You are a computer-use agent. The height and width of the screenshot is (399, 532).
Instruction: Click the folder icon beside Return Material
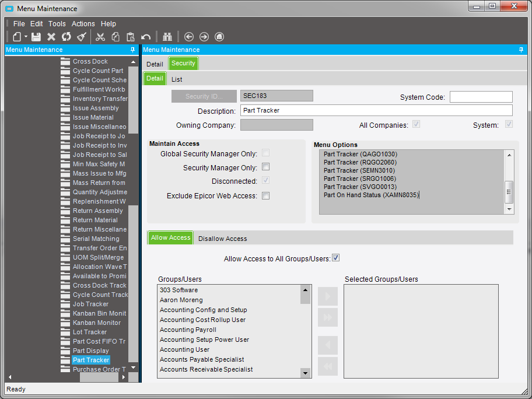65,220
